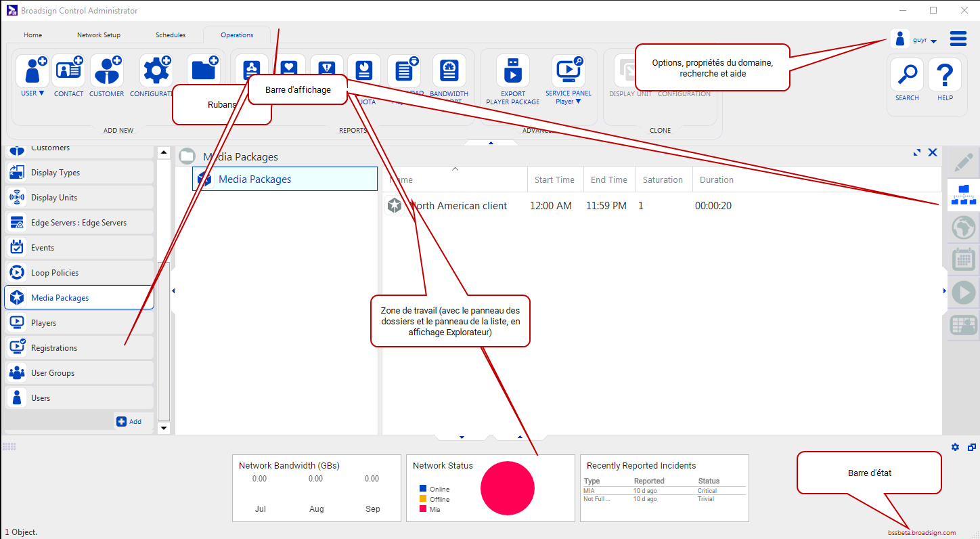Viewport: 980px width, 539px height.
Task: Open the heart-shaped report in Reports group
Action: pyautogui.click(x=289, y=66)
